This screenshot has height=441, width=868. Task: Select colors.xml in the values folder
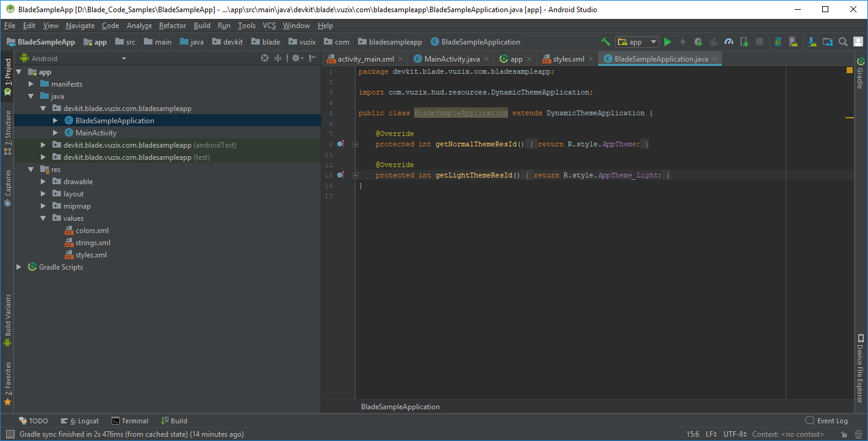[86, 231]
